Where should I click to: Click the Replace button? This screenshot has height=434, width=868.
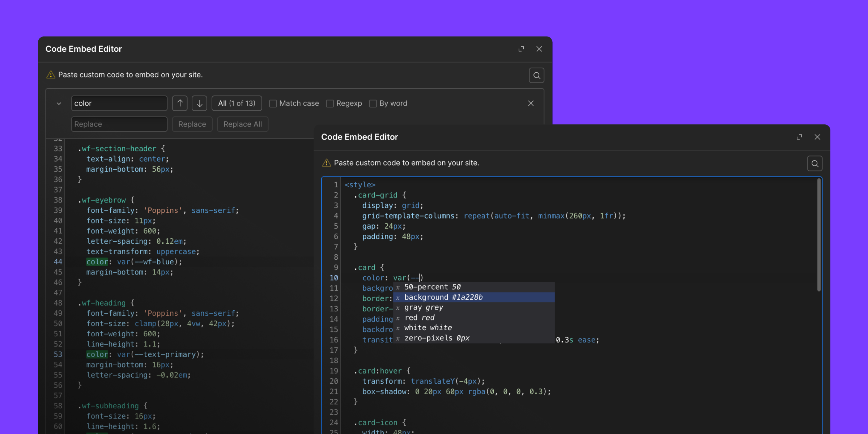192,124
